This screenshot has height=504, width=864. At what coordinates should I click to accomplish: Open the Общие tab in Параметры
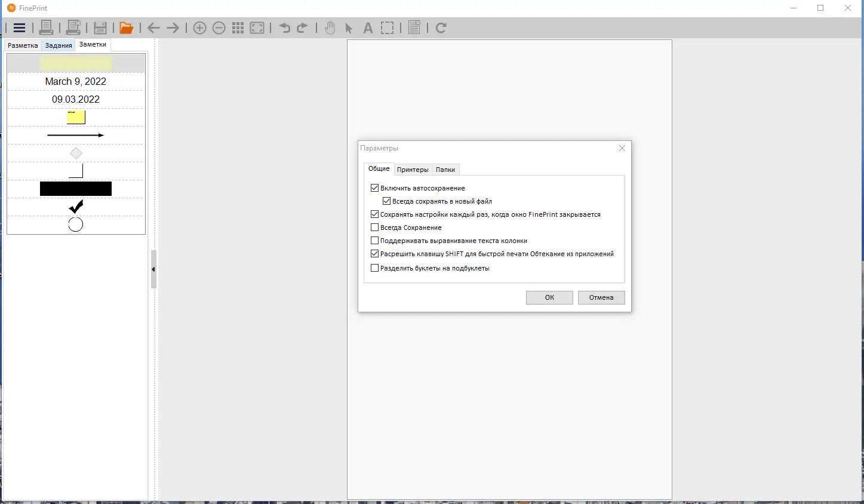379,169
